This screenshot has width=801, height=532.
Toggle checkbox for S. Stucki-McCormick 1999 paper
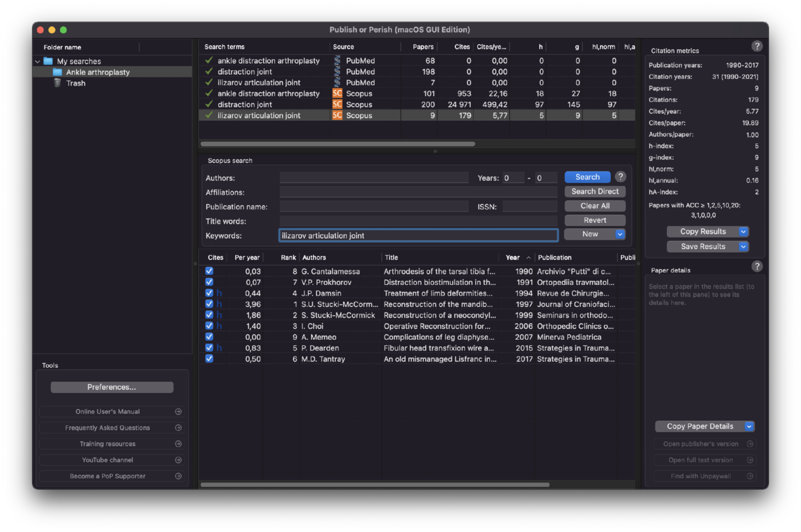point(210,315)
